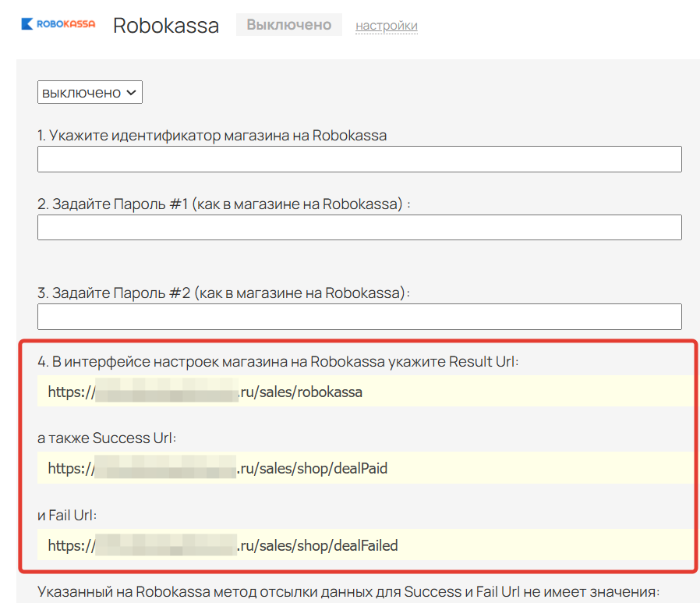The width and height of the screenshot is (700, 603).
Task: Click the Robokassa heading title
Action: click(x=166, y=26)
